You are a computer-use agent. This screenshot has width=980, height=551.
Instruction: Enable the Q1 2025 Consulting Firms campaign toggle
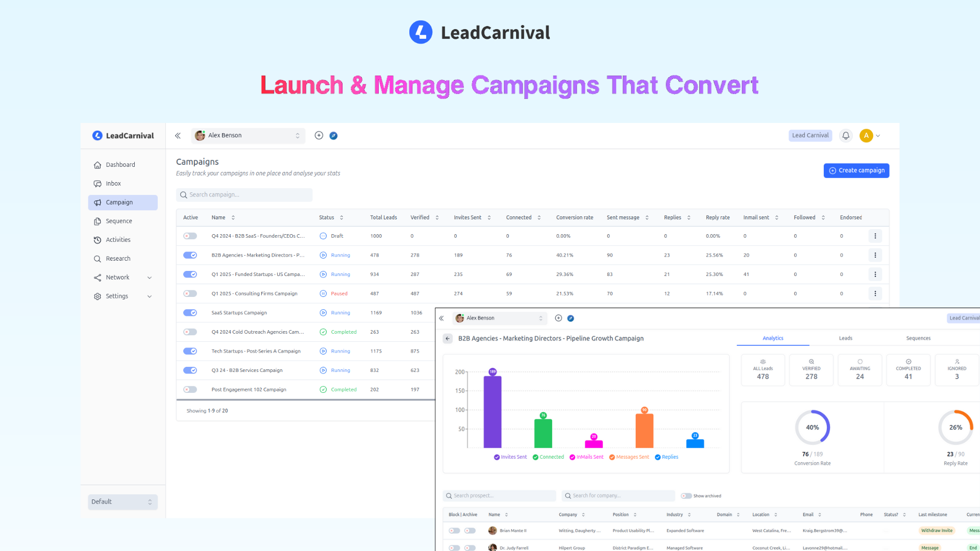190,294
